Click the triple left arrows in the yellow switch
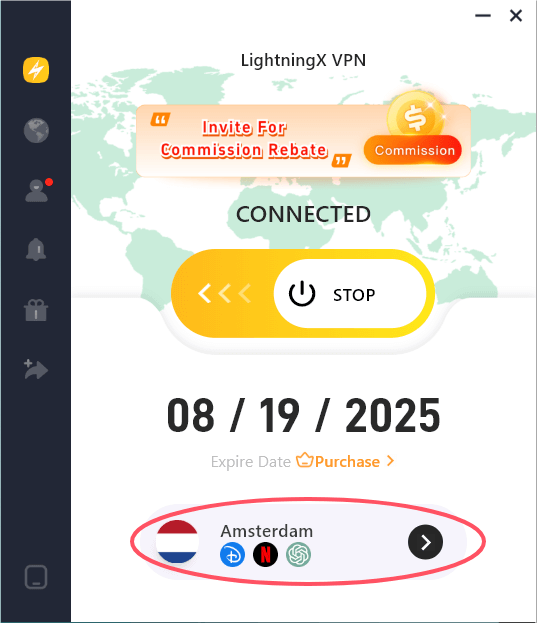537x623 pixels. 224,294
